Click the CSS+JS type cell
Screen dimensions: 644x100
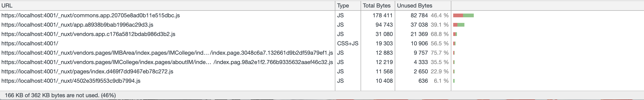point(347,43)
